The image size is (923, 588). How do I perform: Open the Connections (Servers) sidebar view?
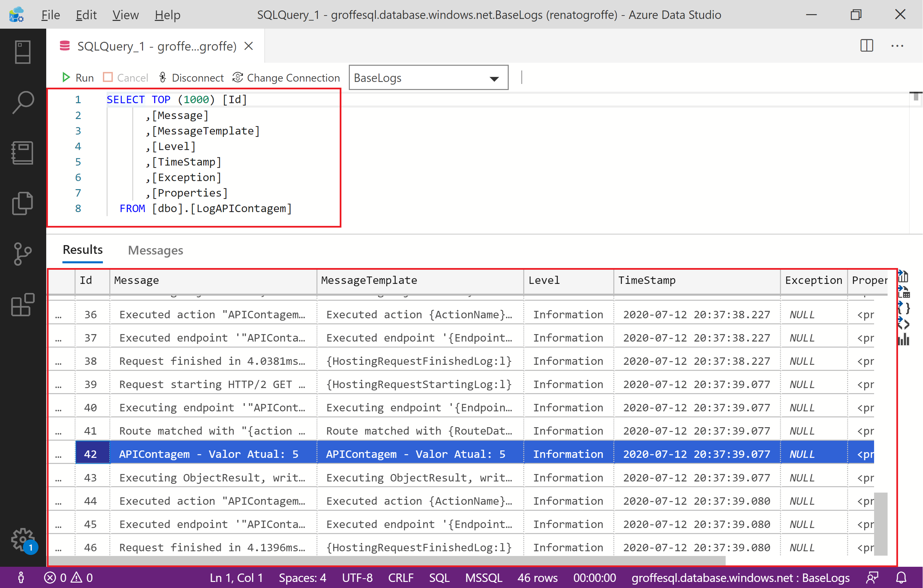click(x=23, y=52)
